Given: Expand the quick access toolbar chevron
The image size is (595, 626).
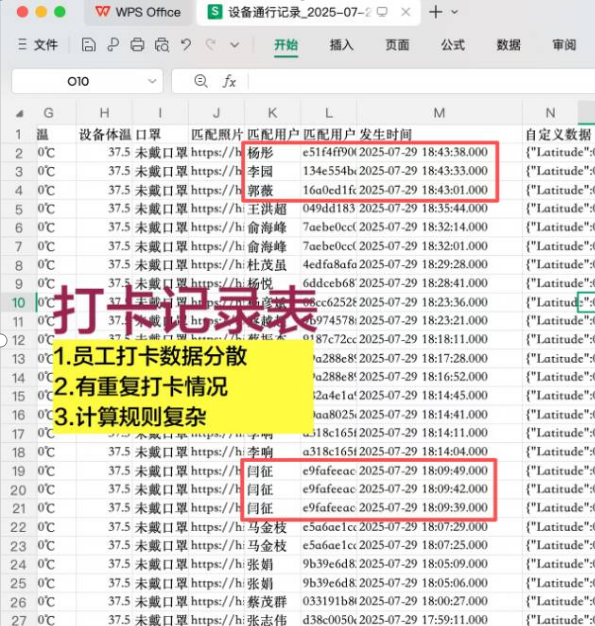Looking at the screenshot, I should point(235,45).
